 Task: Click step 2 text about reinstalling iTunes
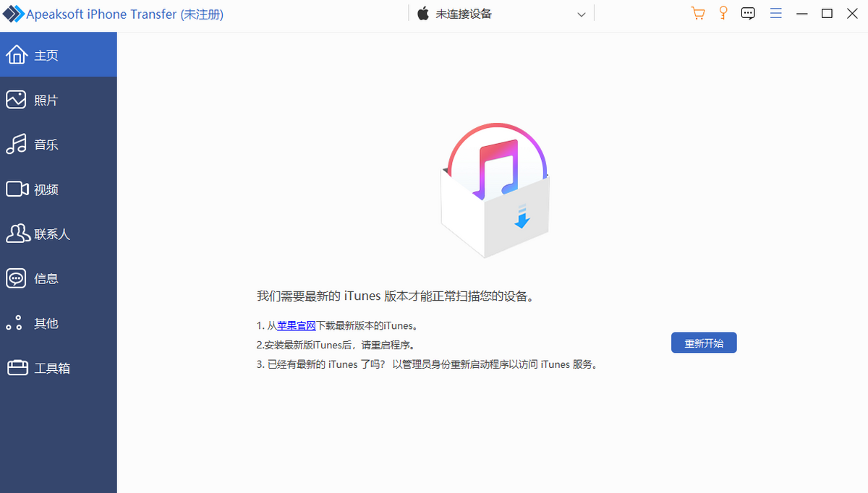click(x=336, y=345)
